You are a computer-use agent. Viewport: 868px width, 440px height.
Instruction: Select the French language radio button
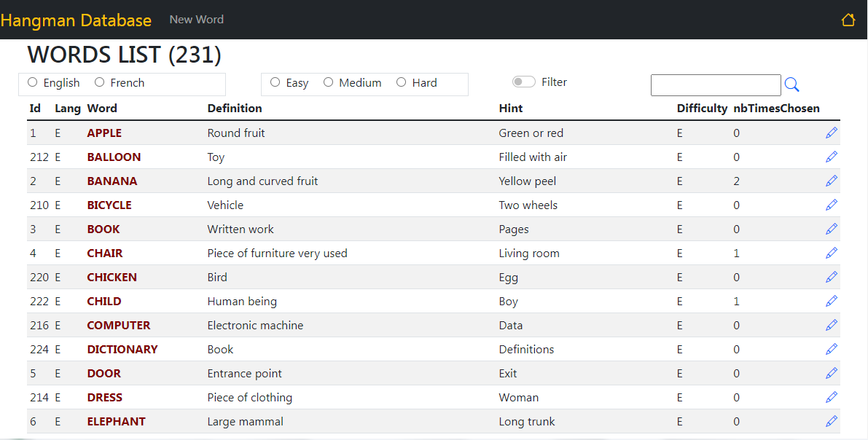[99, 82]
